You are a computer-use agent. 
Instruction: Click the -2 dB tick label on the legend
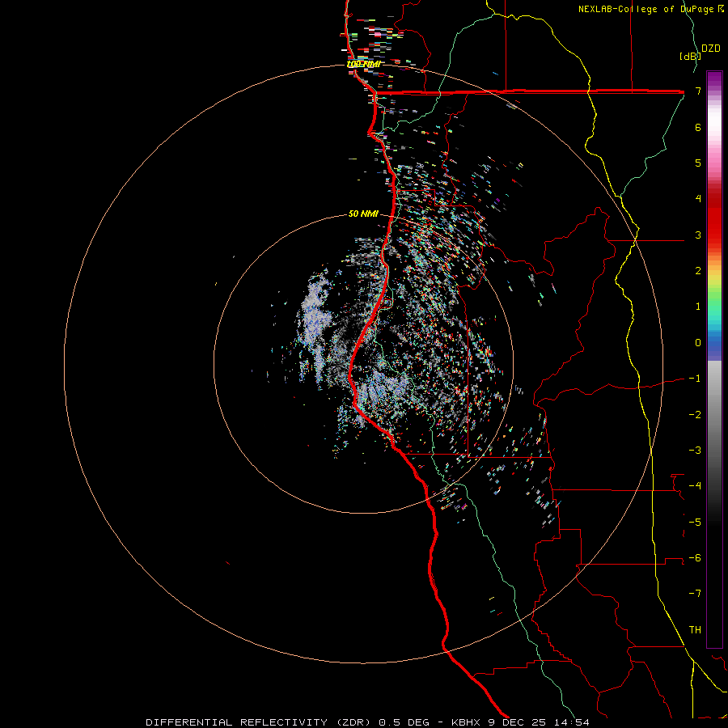point(695,414)
